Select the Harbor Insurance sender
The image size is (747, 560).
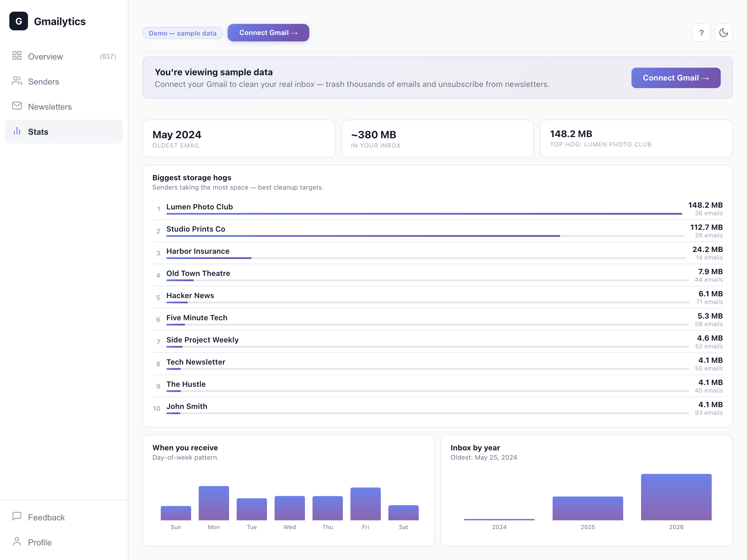pos(438,253)
